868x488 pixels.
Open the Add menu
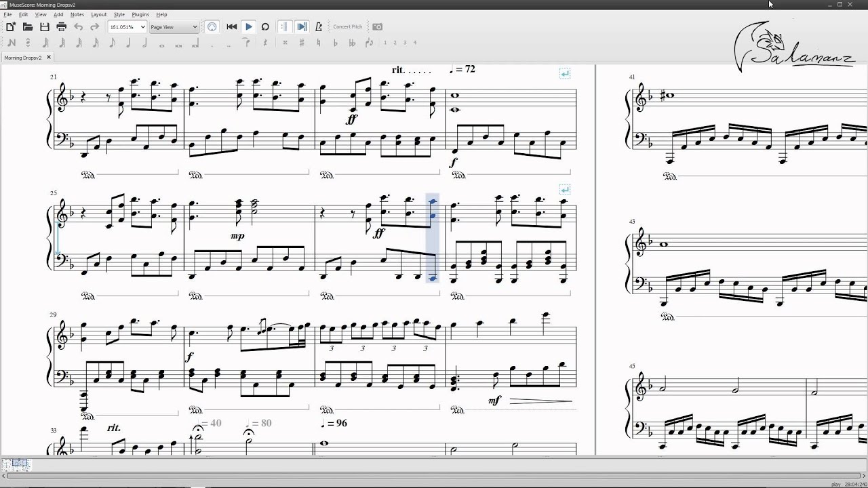point(58,14)
